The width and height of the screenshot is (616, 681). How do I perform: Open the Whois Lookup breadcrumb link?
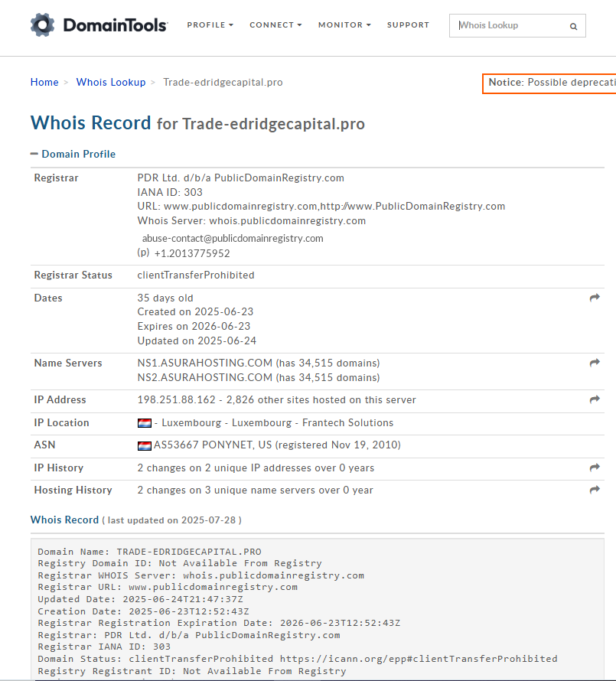(x=111, y=82)
